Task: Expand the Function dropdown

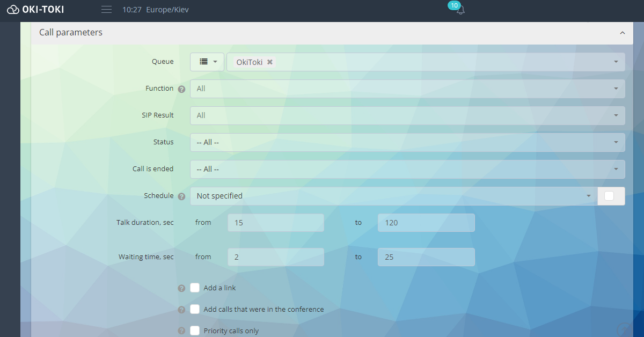Action: pyautogui.click(x=407, y=89)
